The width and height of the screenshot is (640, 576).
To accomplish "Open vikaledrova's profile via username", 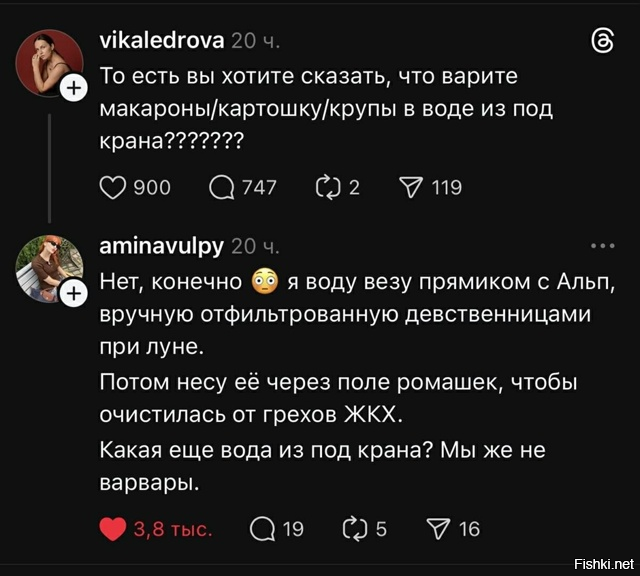I will coord(162,41).
